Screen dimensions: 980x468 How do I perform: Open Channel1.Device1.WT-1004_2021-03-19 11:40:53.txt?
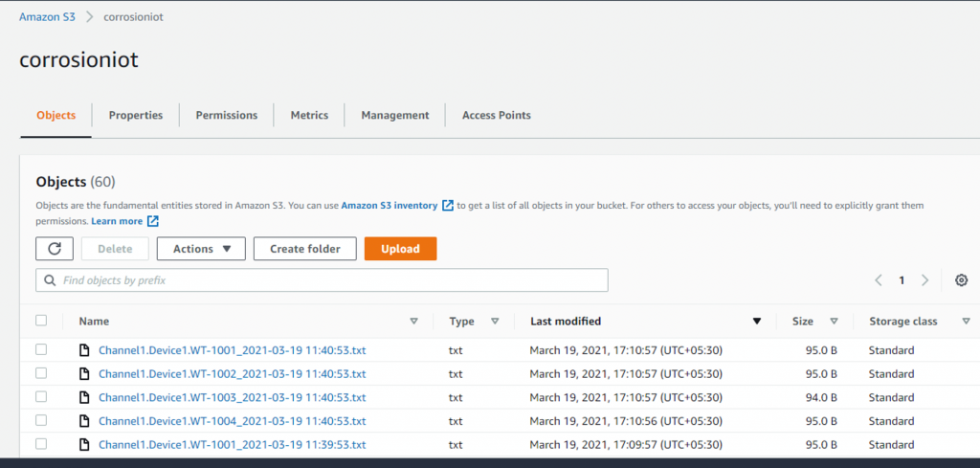[232, 421]
